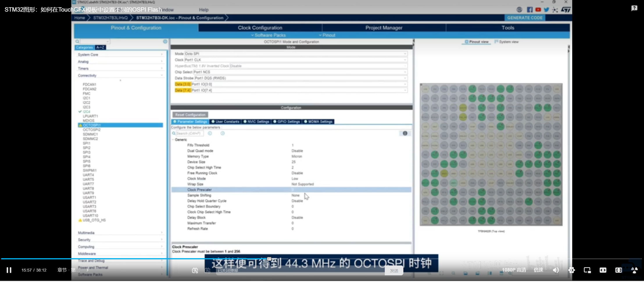644x282 pixels.
Task: Open the Tools tab
Action: (508, 28)
